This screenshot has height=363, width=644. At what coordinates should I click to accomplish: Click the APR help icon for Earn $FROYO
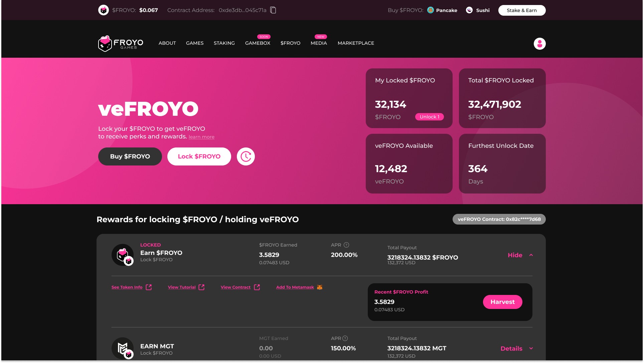tap(346, 245)
